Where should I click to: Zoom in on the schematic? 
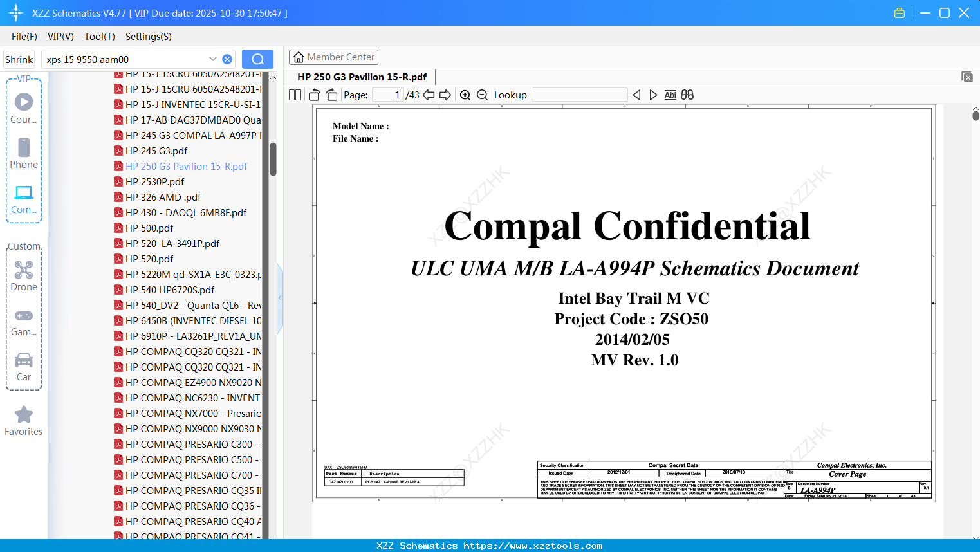465,95
